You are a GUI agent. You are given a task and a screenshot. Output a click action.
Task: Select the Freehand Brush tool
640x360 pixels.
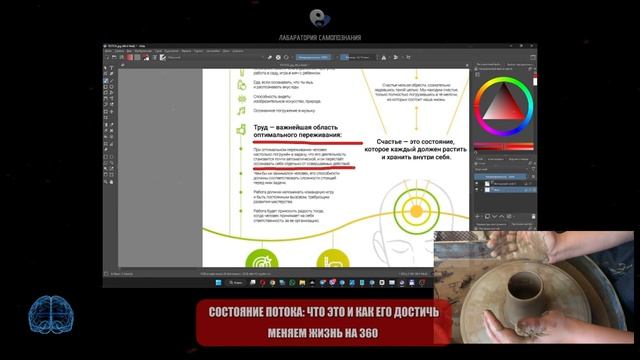click(105, 81)
